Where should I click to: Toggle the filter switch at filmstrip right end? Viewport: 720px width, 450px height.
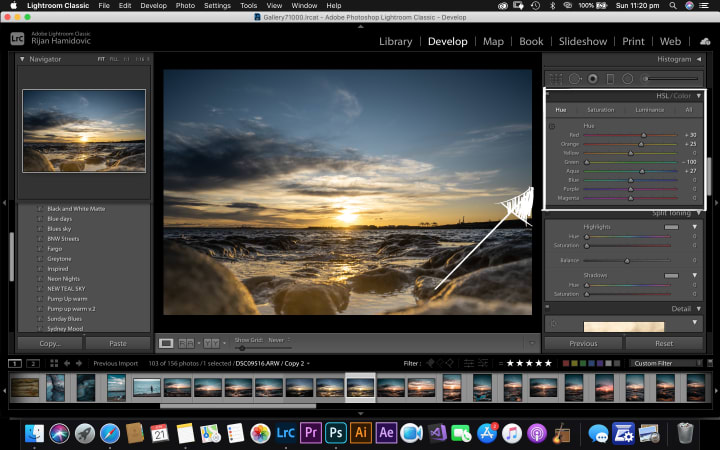click(710, 363)
